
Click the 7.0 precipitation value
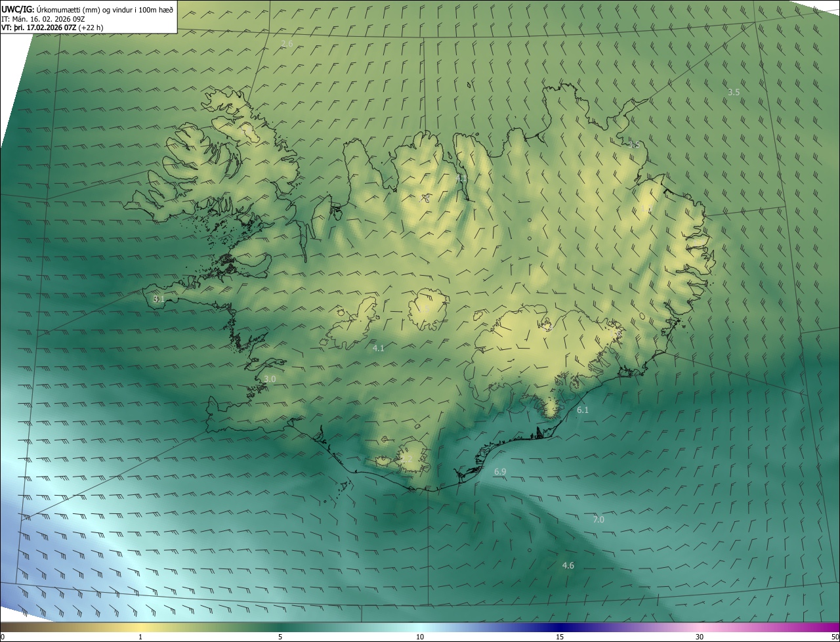(598, 520)
